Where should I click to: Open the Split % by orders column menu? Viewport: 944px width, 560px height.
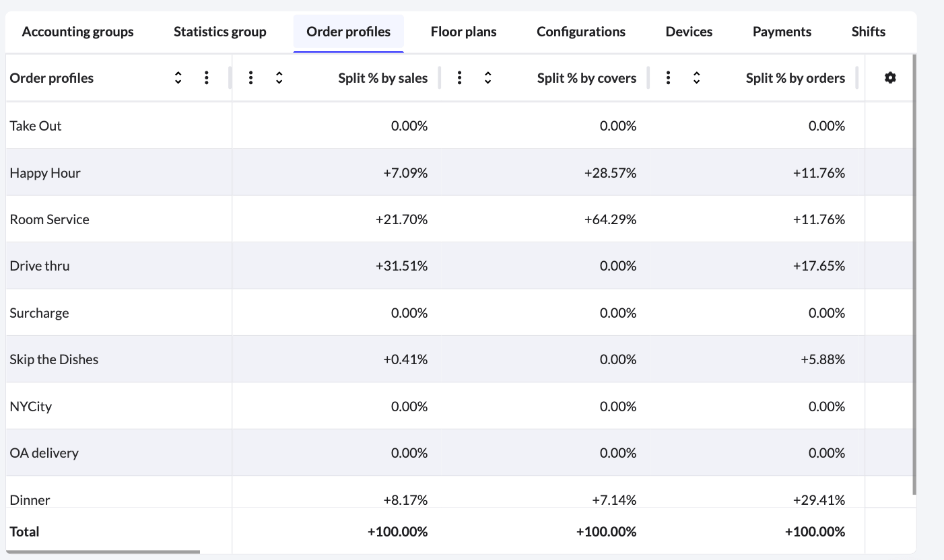[668, 77]
